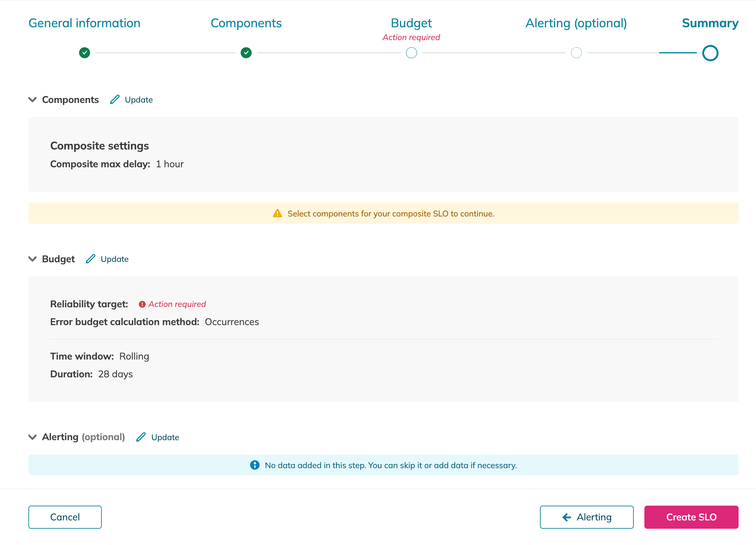Viewport: 756px width, 545px height.
Task: Collapse the Alerting section chevron
Action: (x=33, y=437)
